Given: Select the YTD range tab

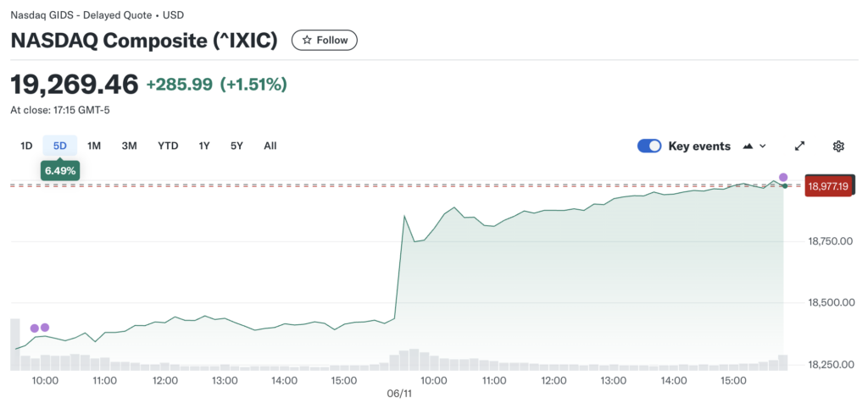Looking at the screenshot, I should click(x=168, y=146).
